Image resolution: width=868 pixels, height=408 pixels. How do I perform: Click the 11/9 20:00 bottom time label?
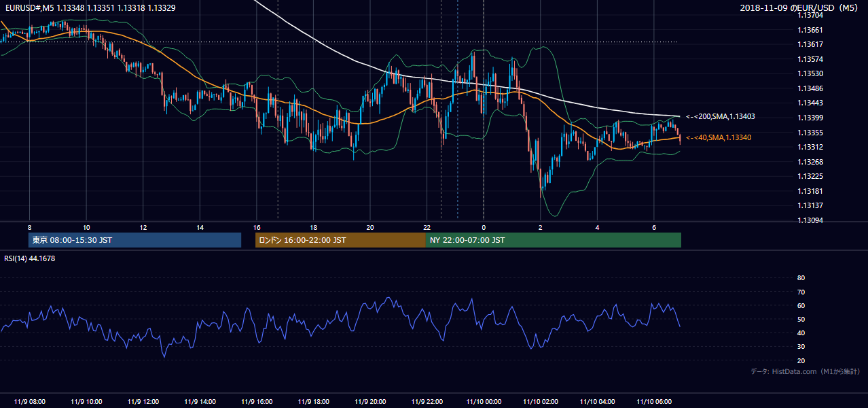(x=370, y=402)
